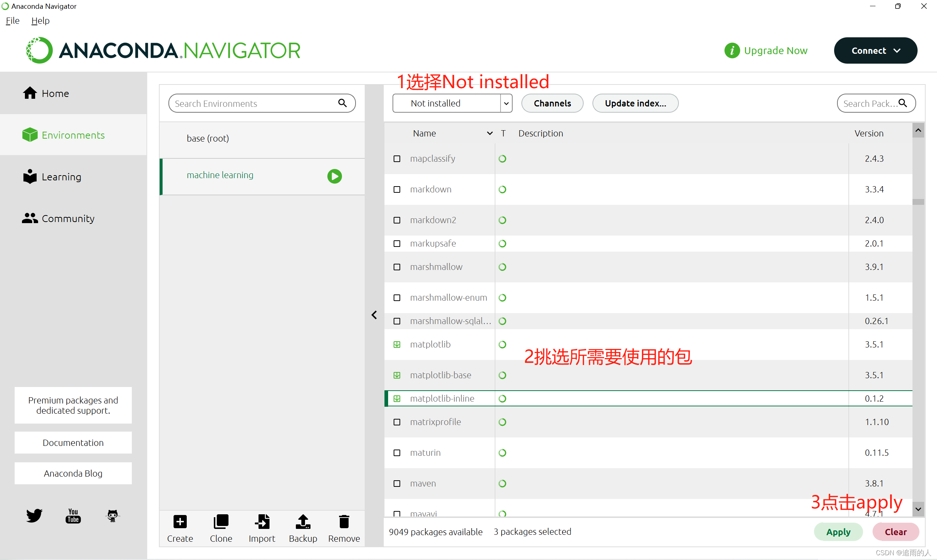Open the File menu
The width and height of the screenshot is (937, 560).
[12, 21]
